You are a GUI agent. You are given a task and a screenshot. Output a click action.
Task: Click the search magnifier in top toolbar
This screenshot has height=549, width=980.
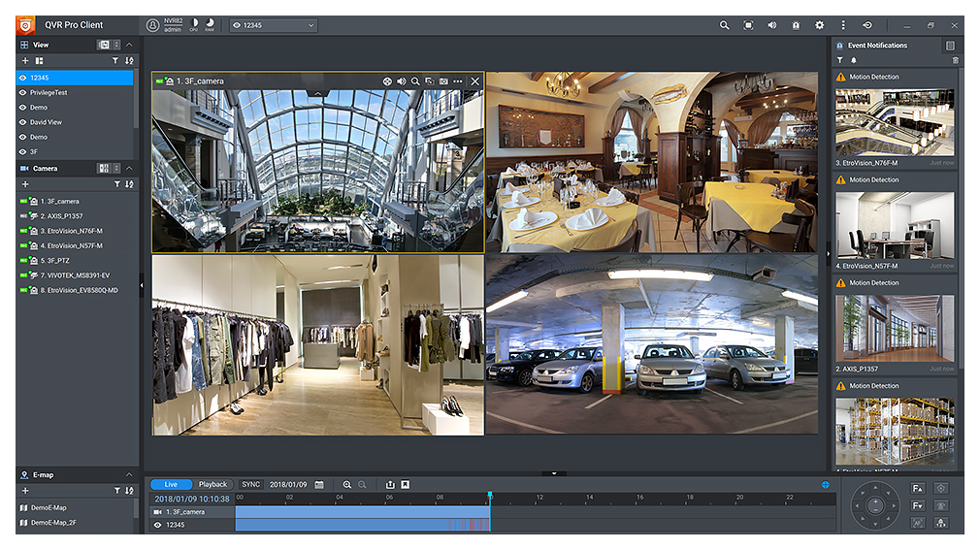pyautogui.click(x=724, y=25)
